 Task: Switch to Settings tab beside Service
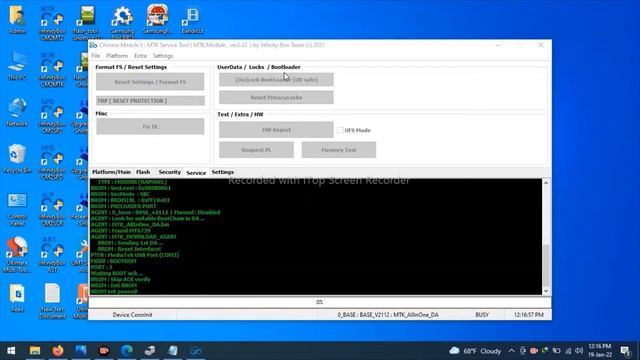coord(222,172)
